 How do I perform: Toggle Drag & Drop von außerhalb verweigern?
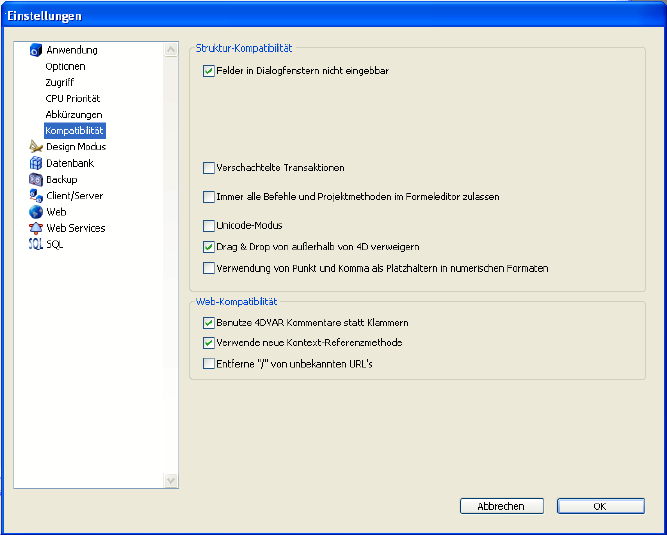pyautogui.click(x=209, y=246)
